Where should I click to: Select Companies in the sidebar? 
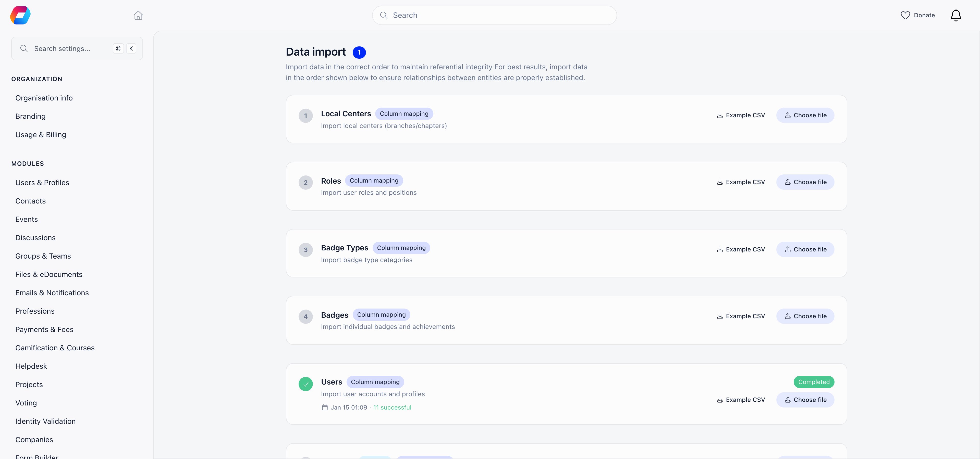(x=34, y=440)
